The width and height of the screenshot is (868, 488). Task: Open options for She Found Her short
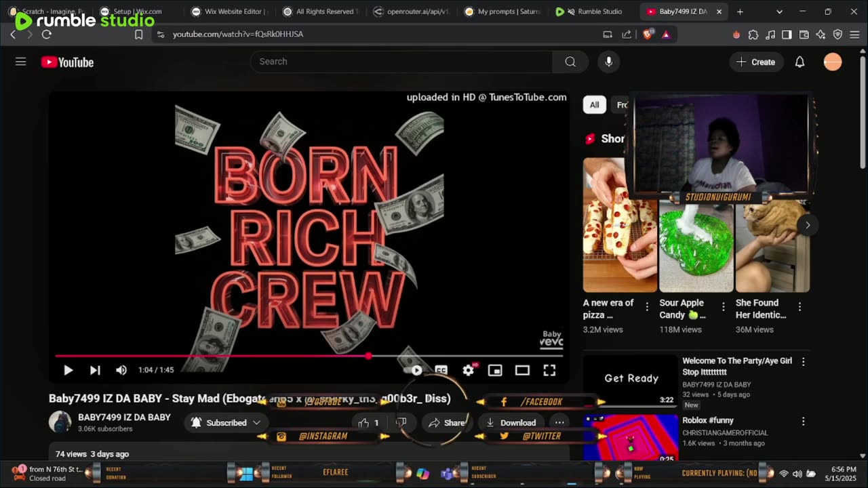point(800,306)
